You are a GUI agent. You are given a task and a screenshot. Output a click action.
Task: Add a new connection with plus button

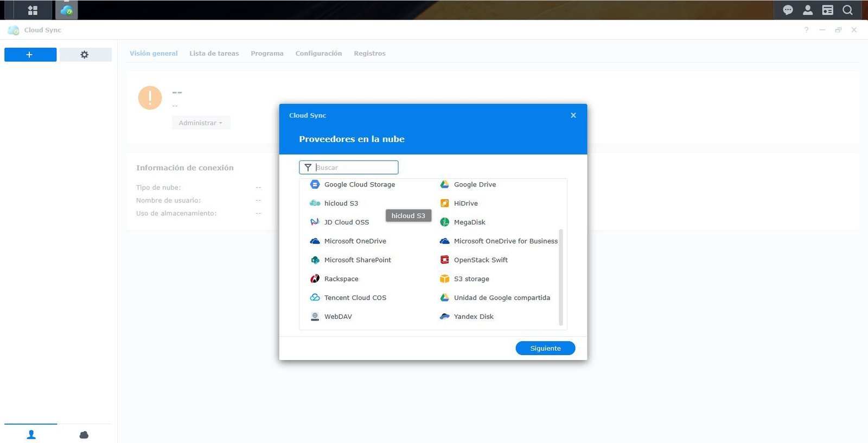30,55
